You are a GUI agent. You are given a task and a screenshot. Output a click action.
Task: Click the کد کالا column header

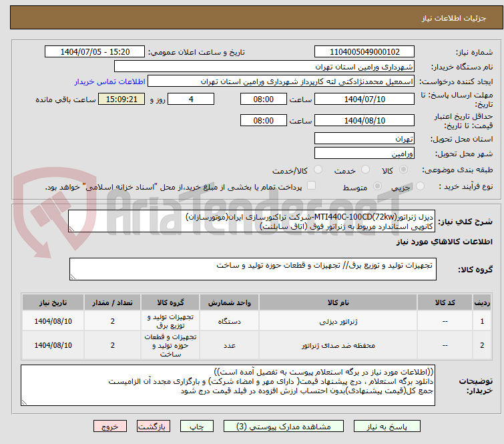point(445,302)
